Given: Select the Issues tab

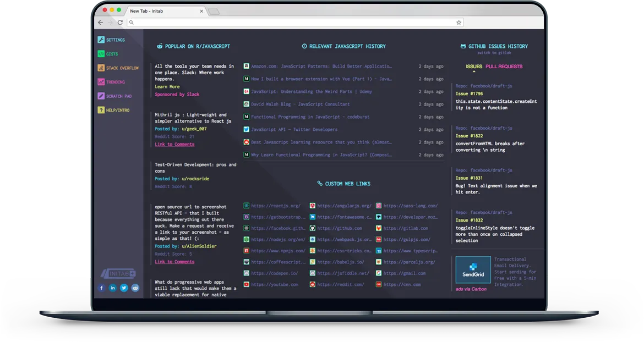Looking at the screenshot, I should click(x=474, y=67).
